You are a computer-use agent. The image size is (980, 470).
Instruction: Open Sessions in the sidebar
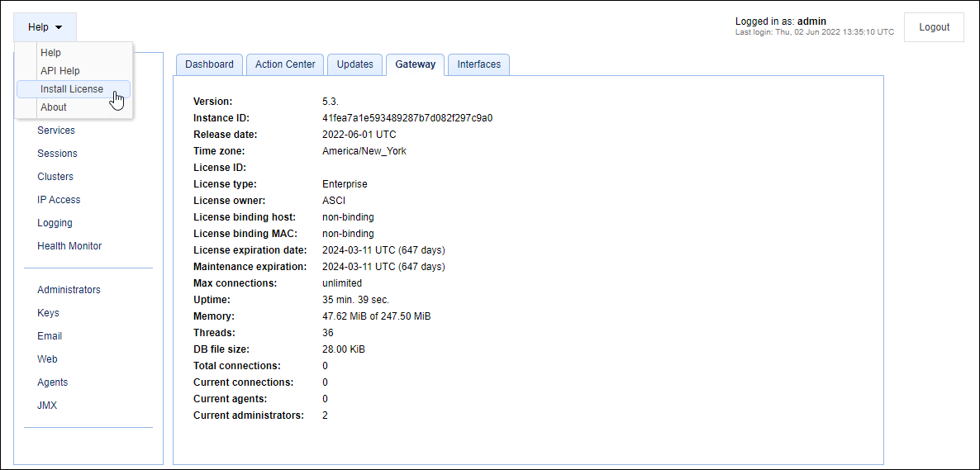58,154
